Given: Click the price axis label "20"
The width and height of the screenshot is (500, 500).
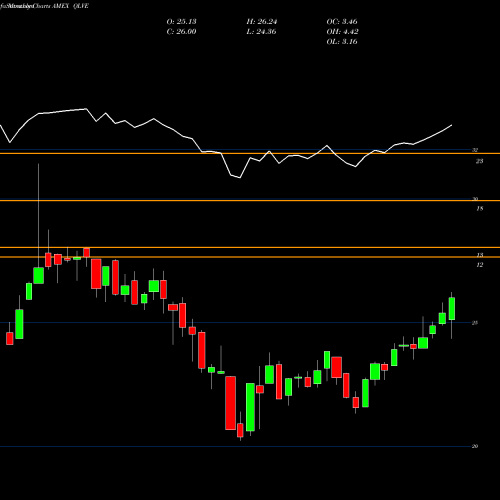Looking at the screenshot, I should tap(475, 446).
